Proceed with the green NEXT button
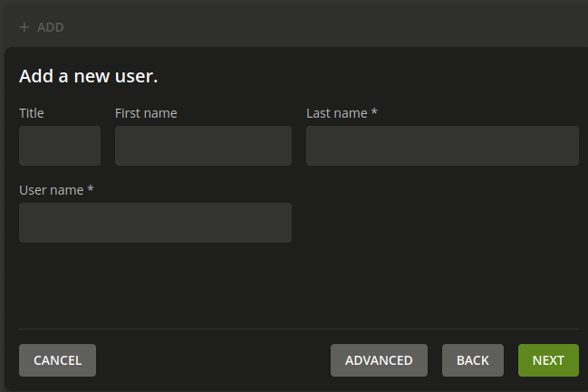This screenshot has width=588, height=392. point(548,360)
